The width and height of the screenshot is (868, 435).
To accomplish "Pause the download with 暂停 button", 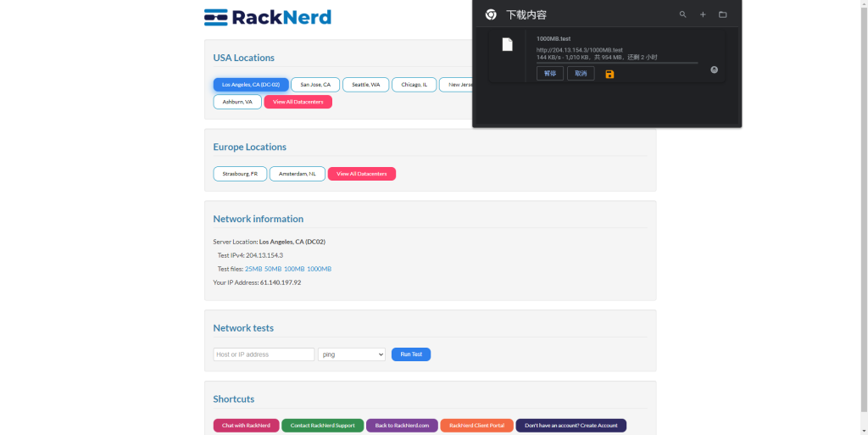I will (549, 74).
